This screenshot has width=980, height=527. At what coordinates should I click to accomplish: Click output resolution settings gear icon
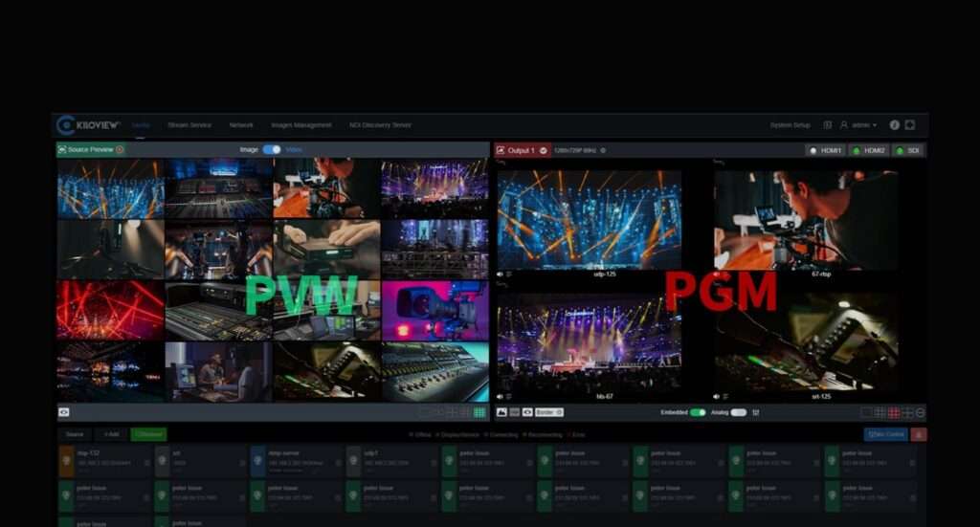tap(603, 150)
